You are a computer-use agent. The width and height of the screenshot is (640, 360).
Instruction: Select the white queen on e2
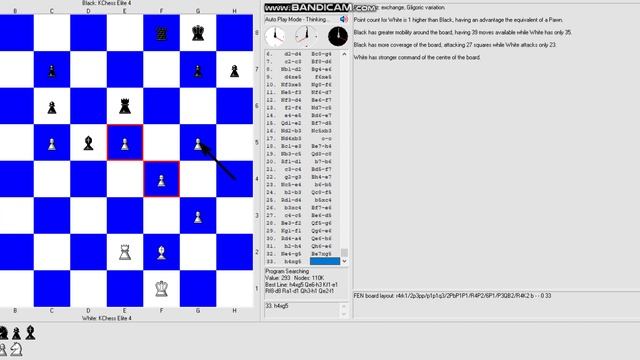[125, 253]
